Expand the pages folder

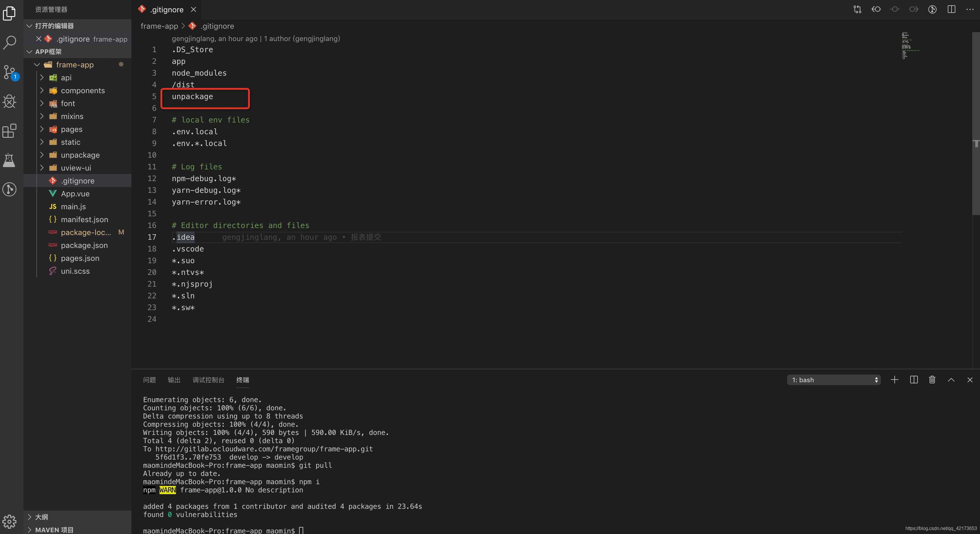point(42,129)
